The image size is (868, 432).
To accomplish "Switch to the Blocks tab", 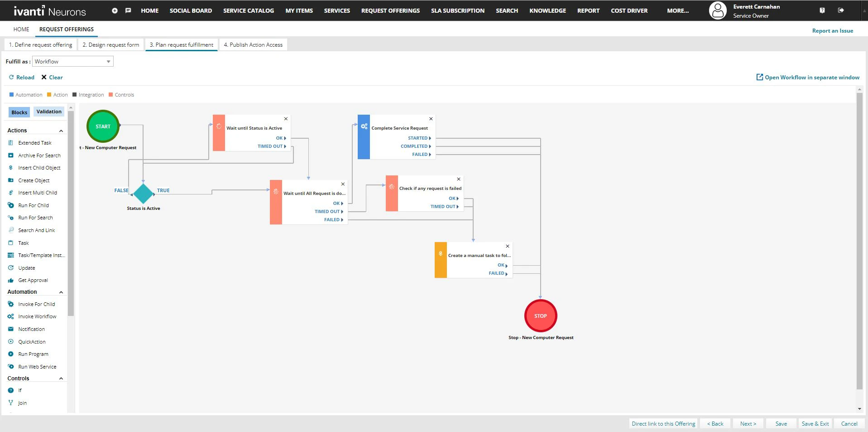I will [x=19, y=112].
